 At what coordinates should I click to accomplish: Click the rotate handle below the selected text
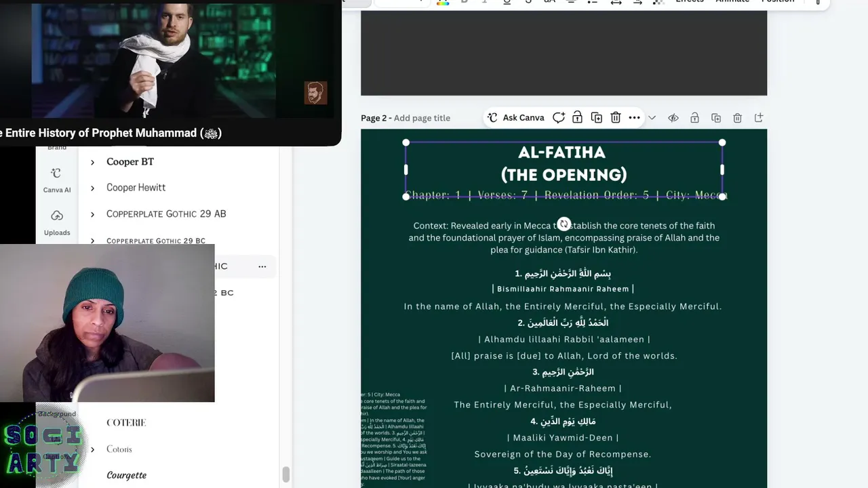564,224
